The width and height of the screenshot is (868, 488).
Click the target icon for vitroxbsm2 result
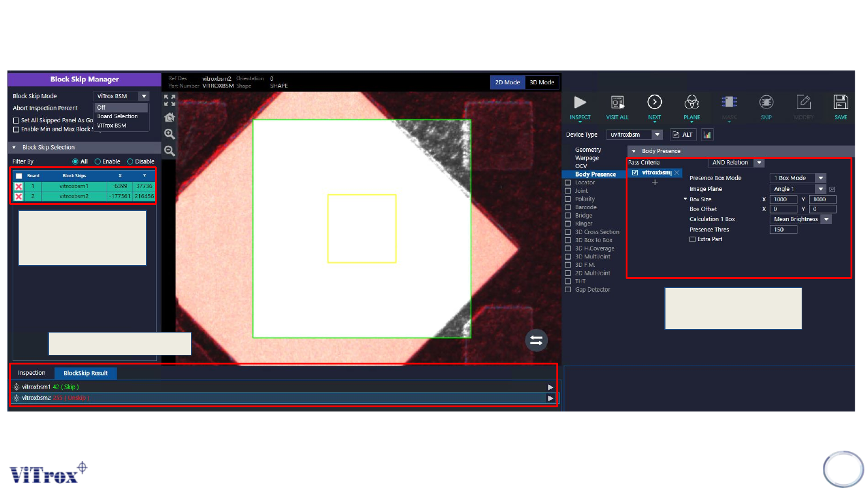[17, 398]
